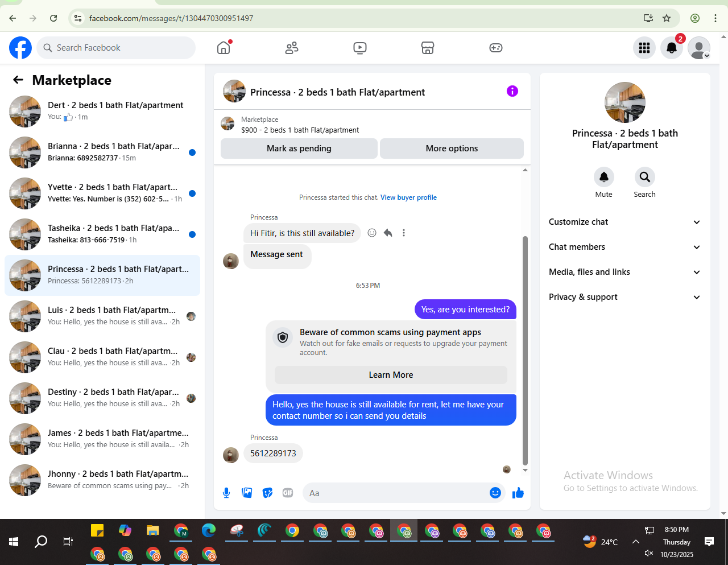Click the purple conversation info icon
The height and width of the screenshot is (565, 728).
pos(512,91)
